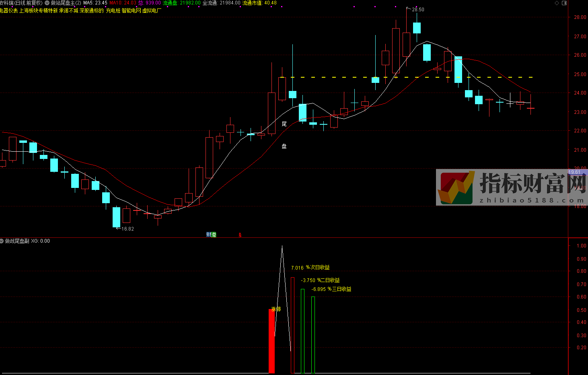Click the -6.895 %三日收益 label
588x375 pixels.
[x=331, y=289]
